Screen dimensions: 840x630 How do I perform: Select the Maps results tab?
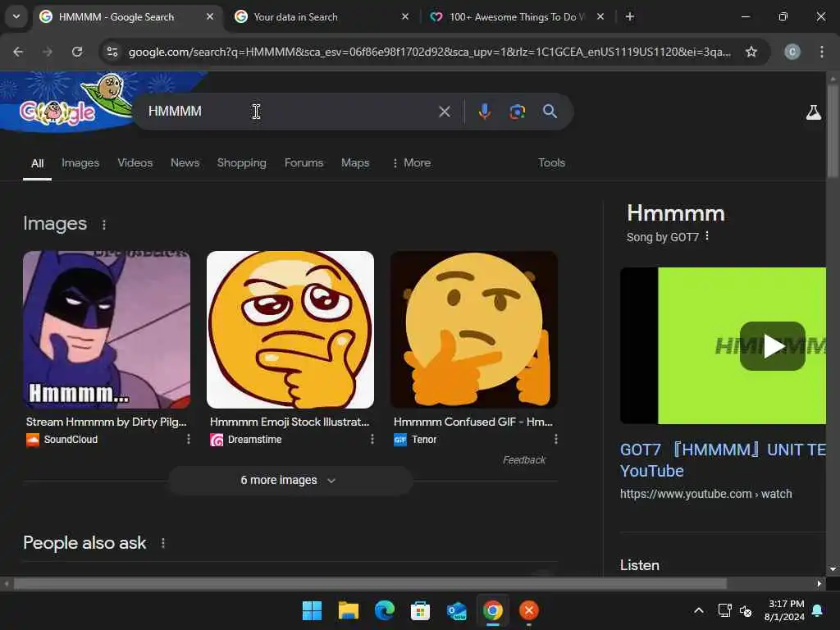click(355, 163)
